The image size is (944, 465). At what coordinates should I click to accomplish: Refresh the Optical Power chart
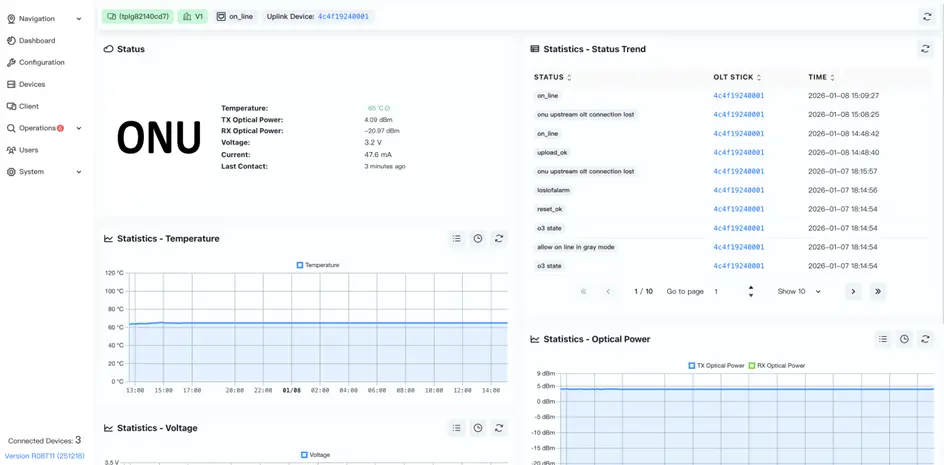click(925, 339)
